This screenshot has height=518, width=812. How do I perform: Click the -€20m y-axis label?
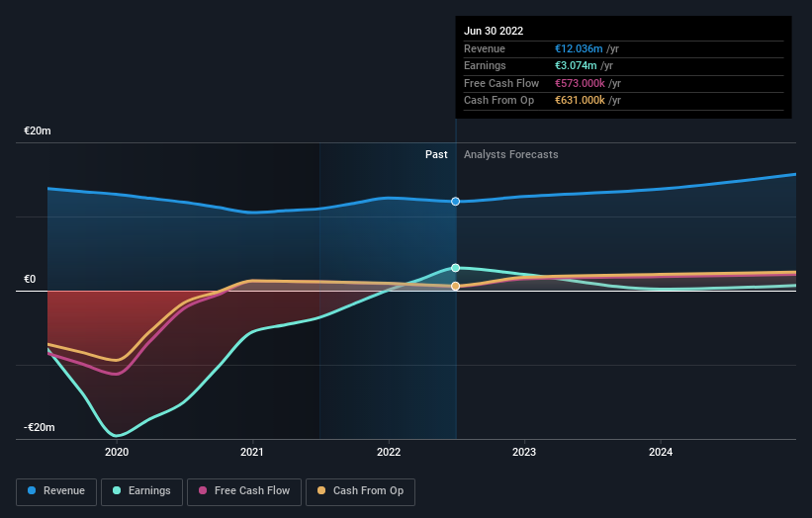tap(40, 427)
